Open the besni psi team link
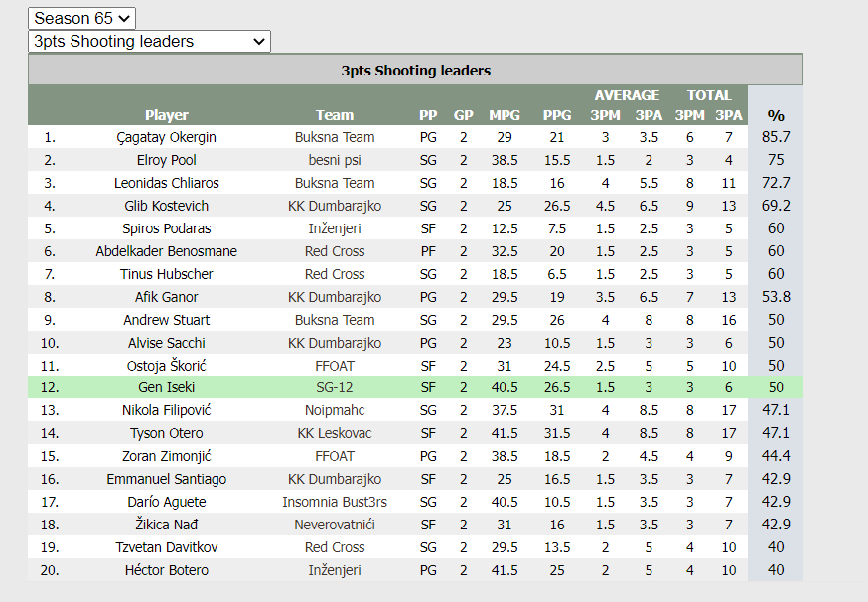Screen dimensions: 868x602 335,160
